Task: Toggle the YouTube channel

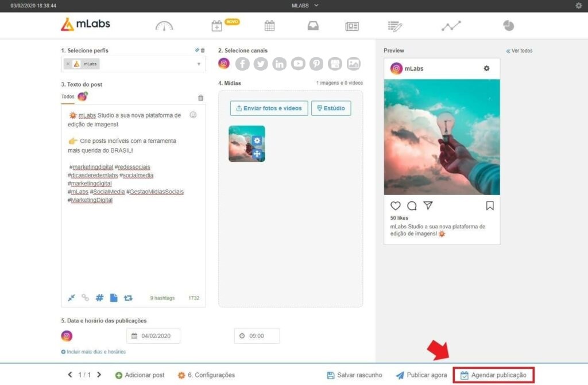Action: [x=298, y=64]
